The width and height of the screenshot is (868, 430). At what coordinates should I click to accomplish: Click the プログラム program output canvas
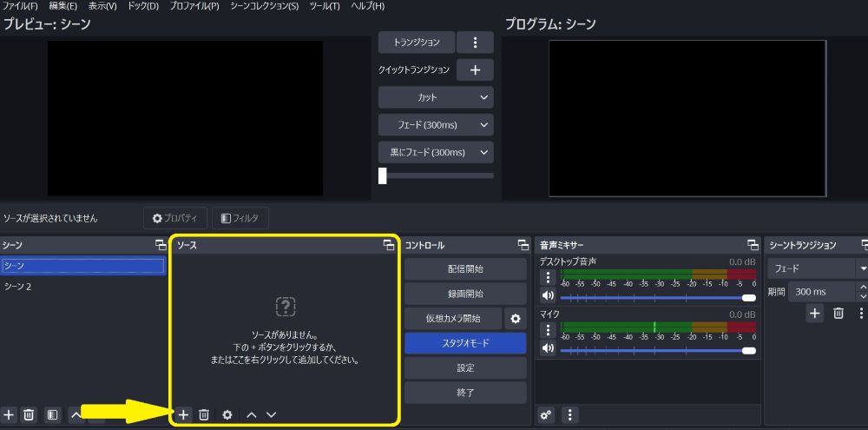687,118
